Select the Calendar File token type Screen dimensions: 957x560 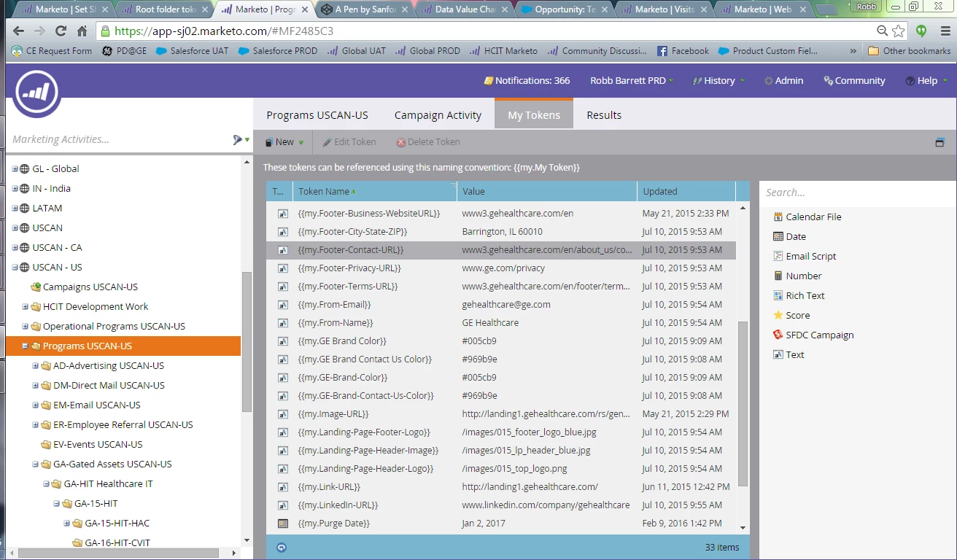tap(807, 217)
